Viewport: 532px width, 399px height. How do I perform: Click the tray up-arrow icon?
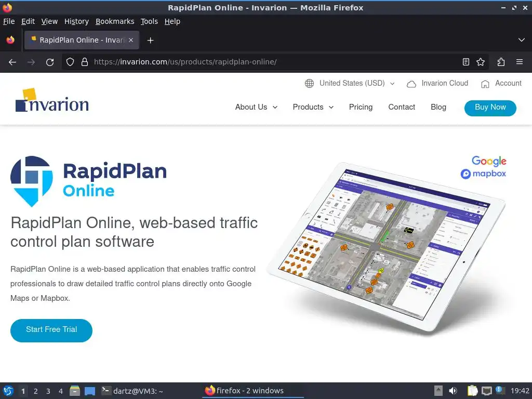(438, 391)
